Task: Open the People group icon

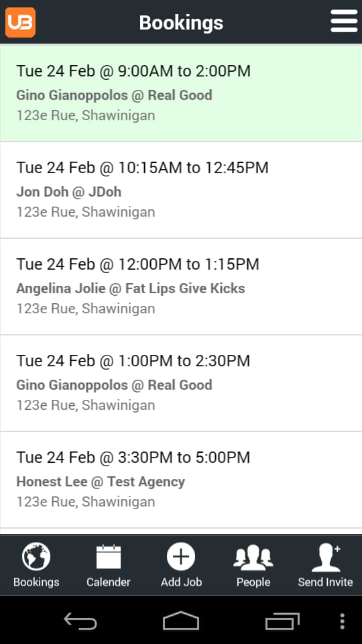Action: click(x=253, y=557)
